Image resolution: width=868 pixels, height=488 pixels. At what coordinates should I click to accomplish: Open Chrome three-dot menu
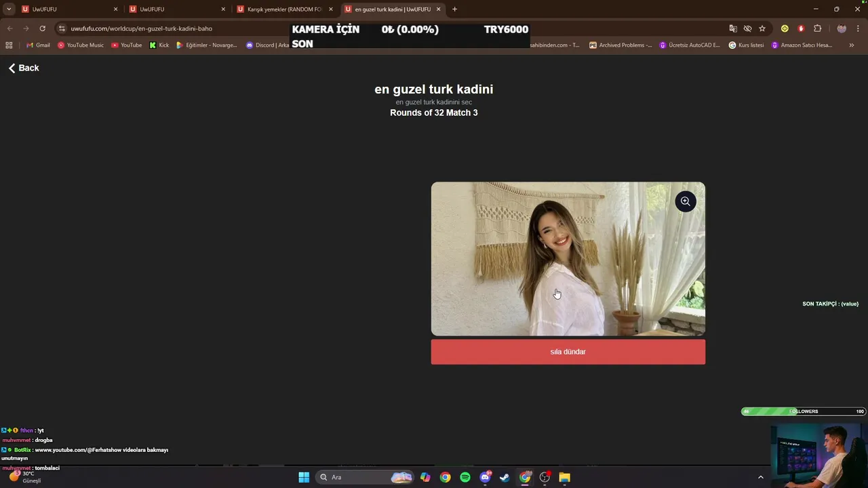point(858,28)
